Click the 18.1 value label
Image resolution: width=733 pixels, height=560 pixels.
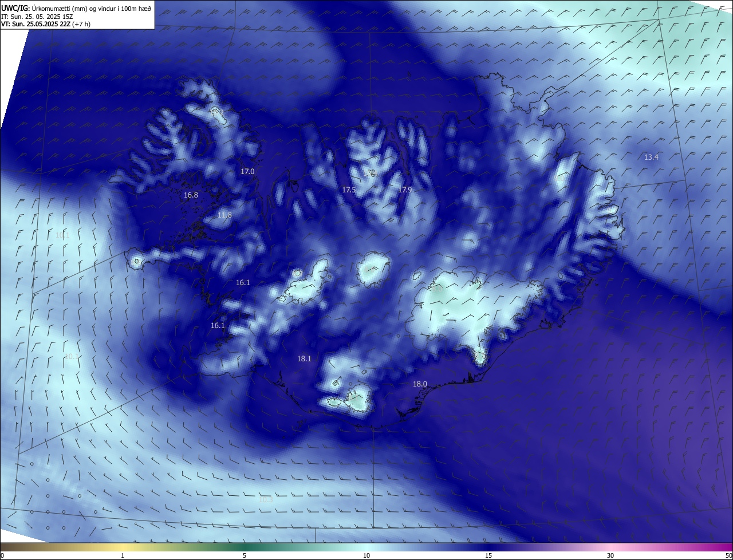[304, 358]
